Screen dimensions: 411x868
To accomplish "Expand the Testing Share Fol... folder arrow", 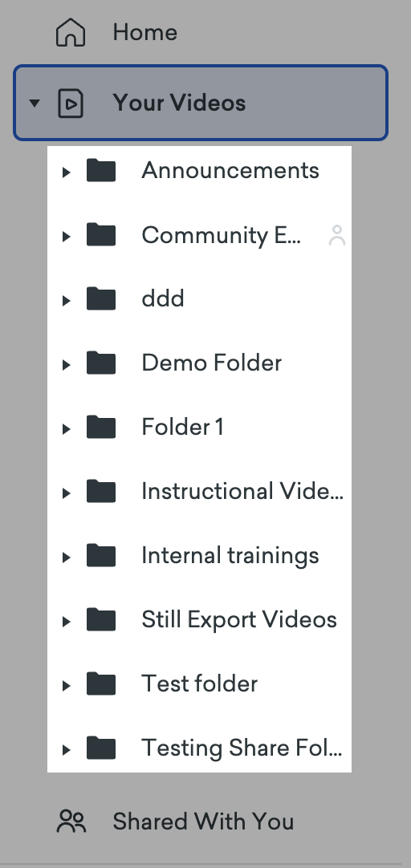I will [67, 750].
